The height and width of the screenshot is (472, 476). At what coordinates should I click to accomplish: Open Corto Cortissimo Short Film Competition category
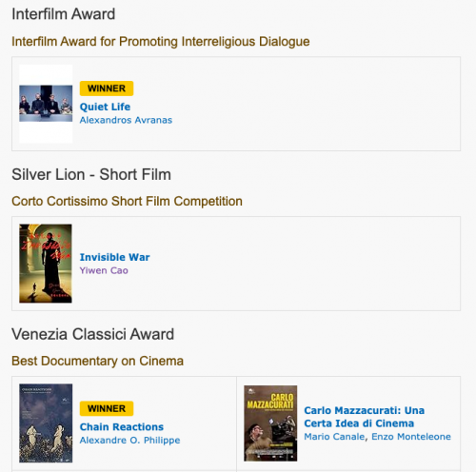click(127, 202)
